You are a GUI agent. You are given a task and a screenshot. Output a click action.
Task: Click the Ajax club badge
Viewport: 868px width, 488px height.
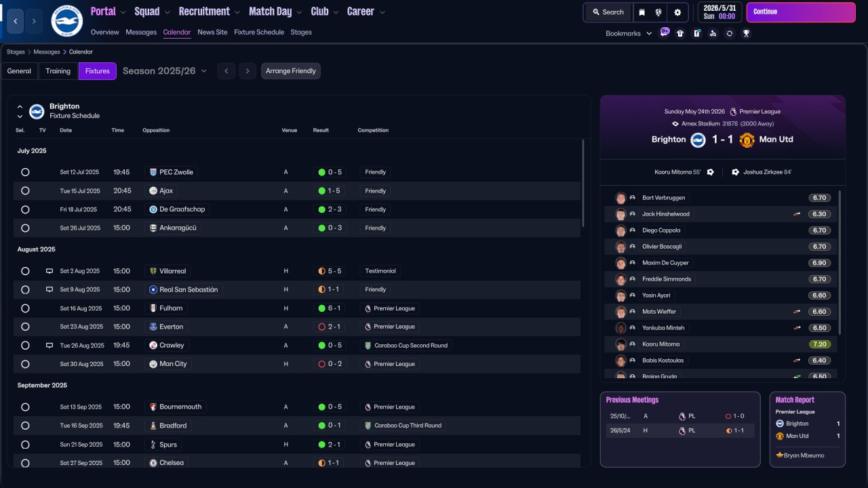click(153, 191)
